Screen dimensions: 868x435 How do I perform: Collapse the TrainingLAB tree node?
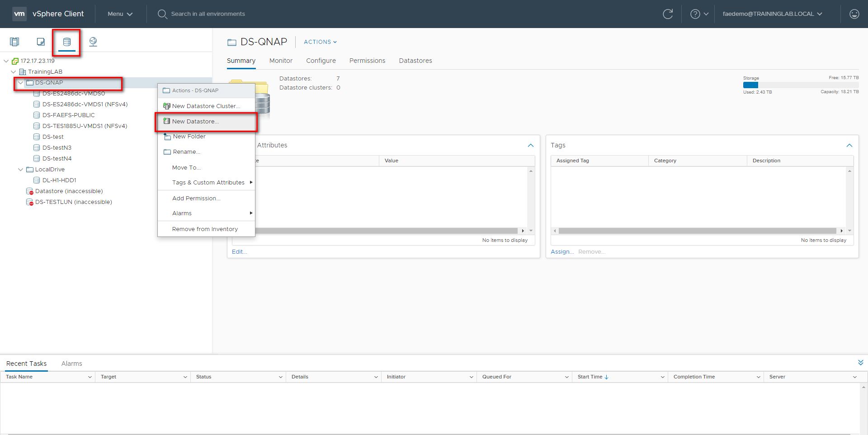[14, 72]
